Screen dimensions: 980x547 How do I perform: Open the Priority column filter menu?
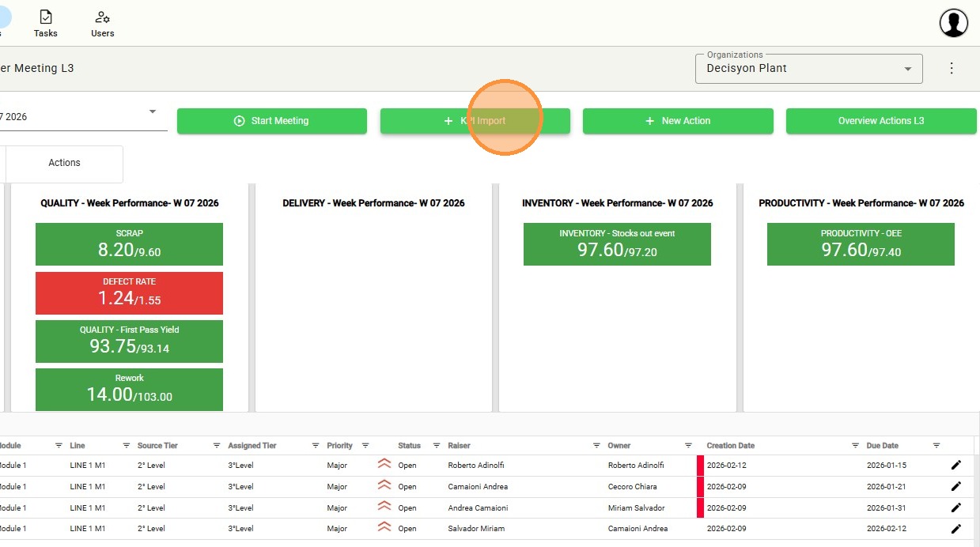point(365,446)
